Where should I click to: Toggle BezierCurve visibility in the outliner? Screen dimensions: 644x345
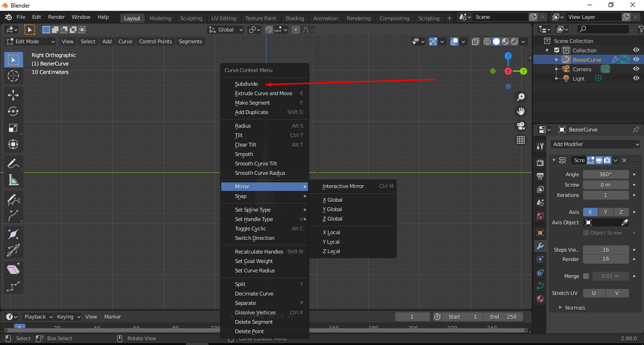click(x=636, y=59)
